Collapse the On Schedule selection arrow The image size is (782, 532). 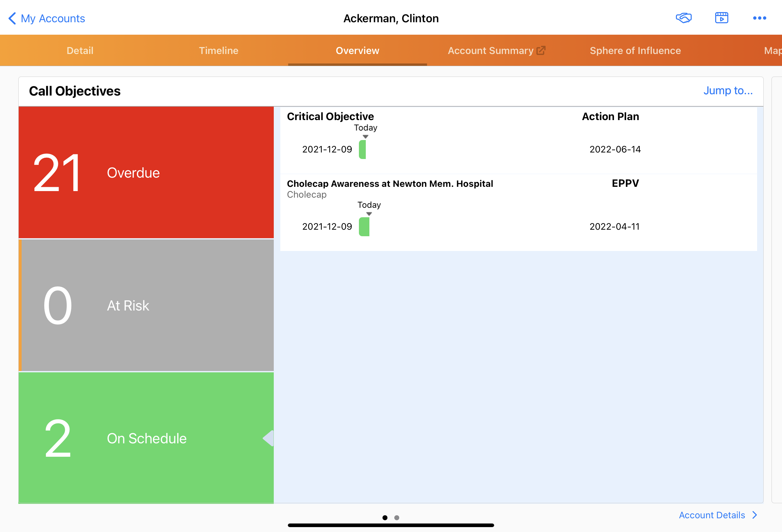tap(269, 438)
